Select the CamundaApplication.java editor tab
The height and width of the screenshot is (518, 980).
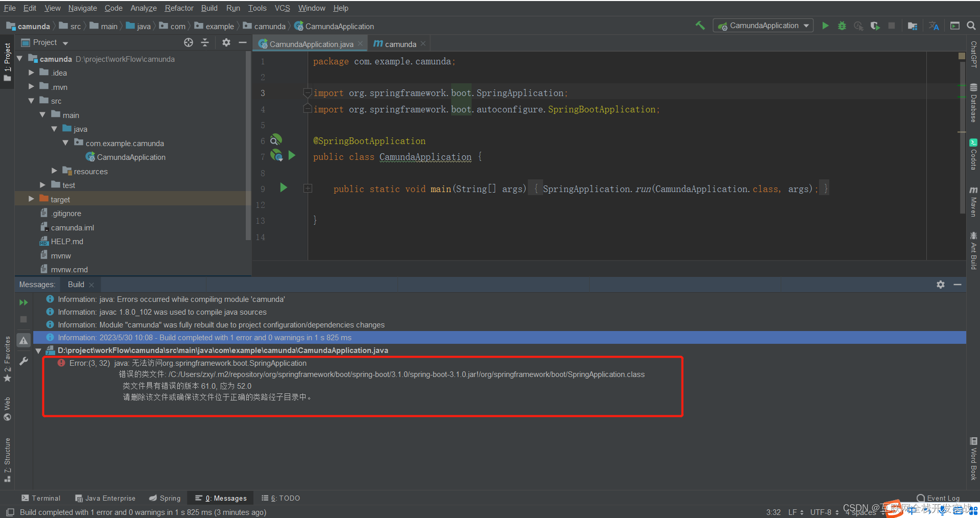(x=311, y=44)
